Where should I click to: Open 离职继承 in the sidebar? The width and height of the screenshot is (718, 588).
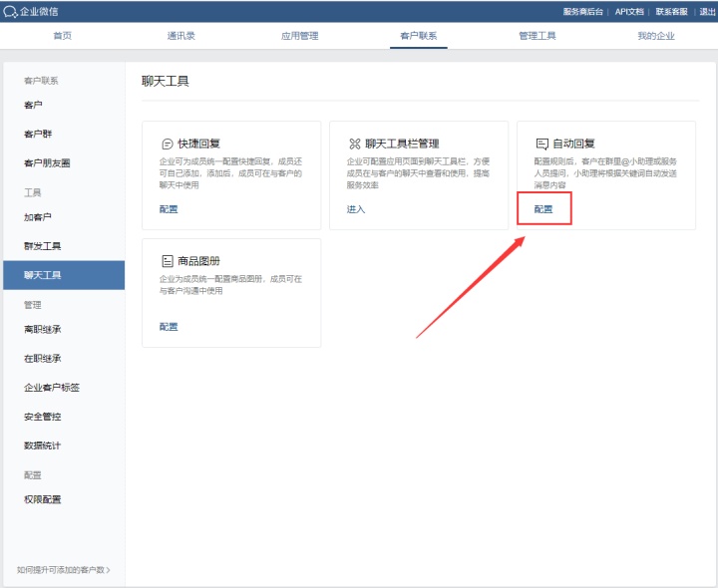[43, 330]
